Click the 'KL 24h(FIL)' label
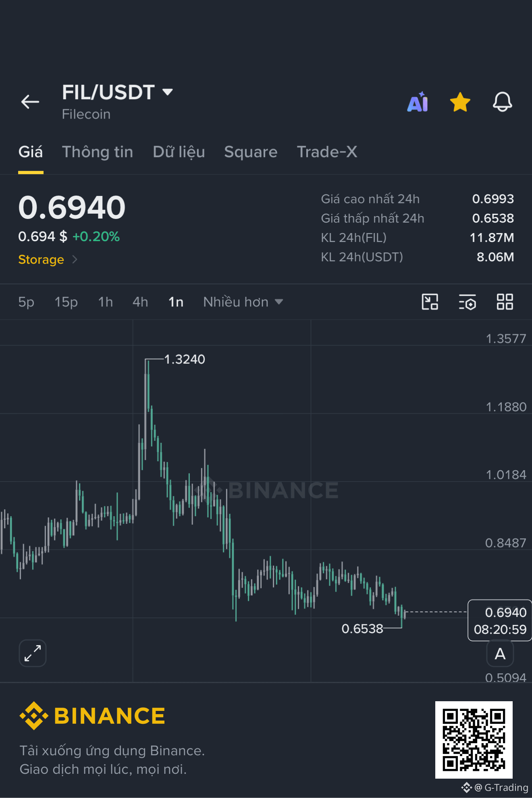Image resolution: width=532 pixels, height=798 pixels. coord(353,238)
